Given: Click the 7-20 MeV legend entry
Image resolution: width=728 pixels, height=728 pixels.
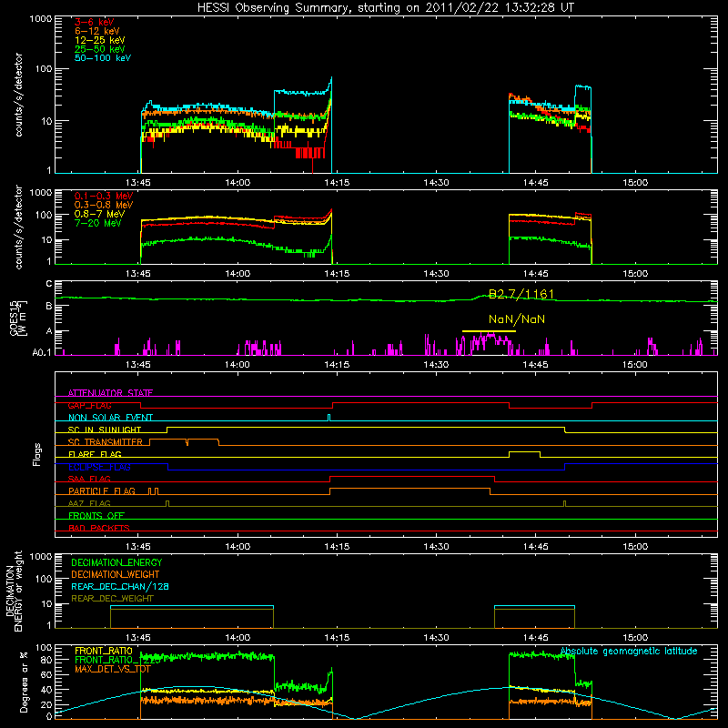Looking at the screenshot, I should pos(98,223).
